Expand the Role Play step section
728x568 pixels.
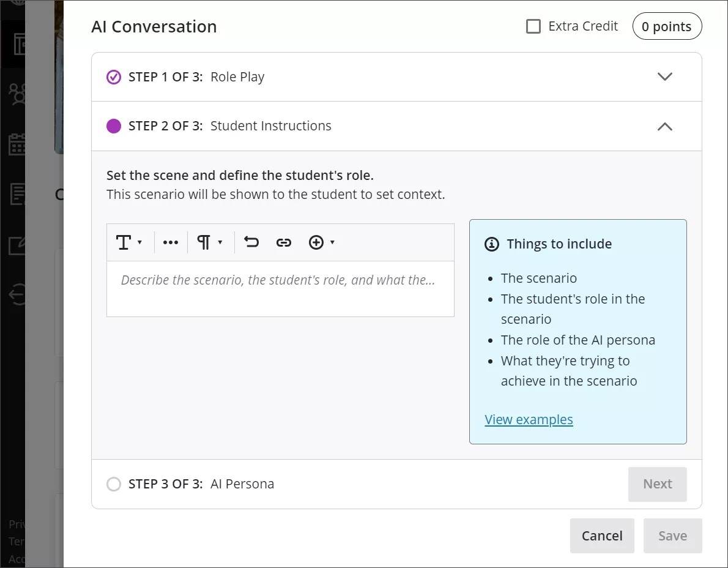tap(664, 77)
